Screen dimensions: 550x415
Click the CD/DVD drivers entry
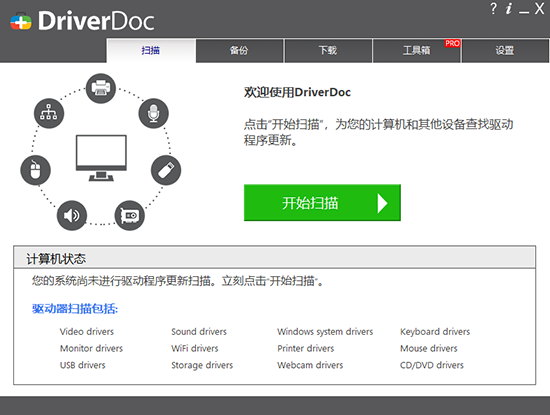coord(432,365)
